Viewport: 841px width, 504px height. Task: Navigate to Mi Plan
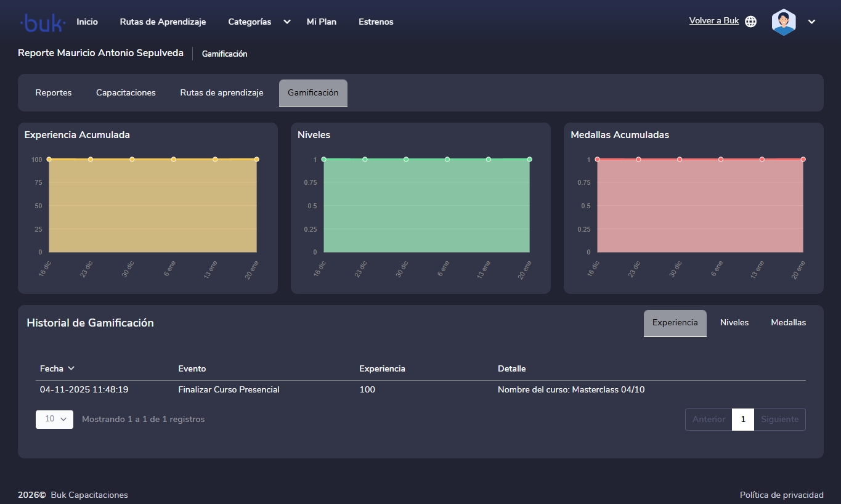point(322,22)
